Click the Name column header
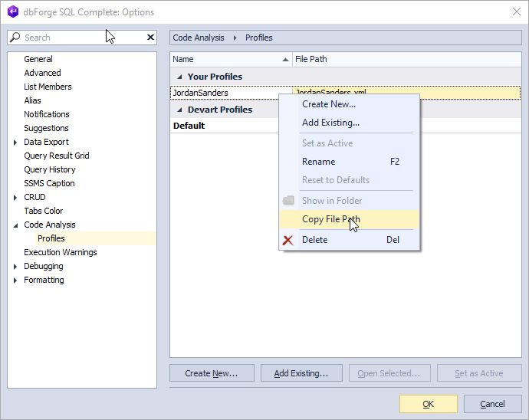 [231, 59]
